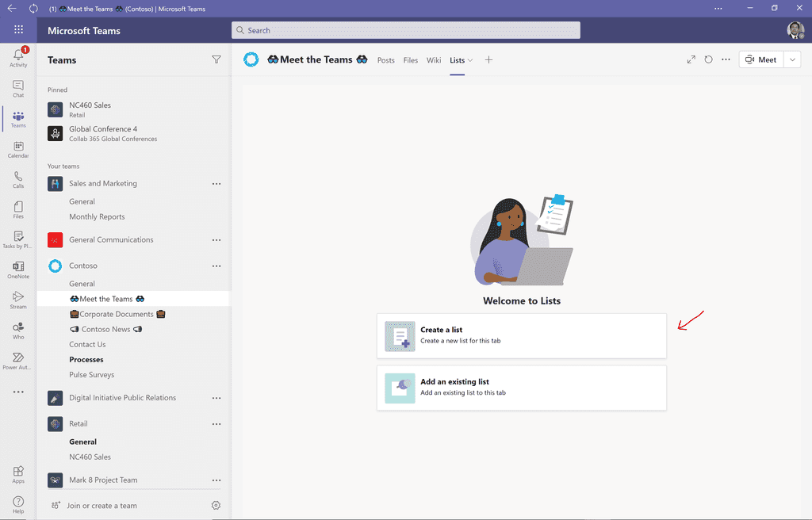The width and height of the screenshot is (812, 520).
Task: Open the Activity feed
Action: tap(18, 58)
